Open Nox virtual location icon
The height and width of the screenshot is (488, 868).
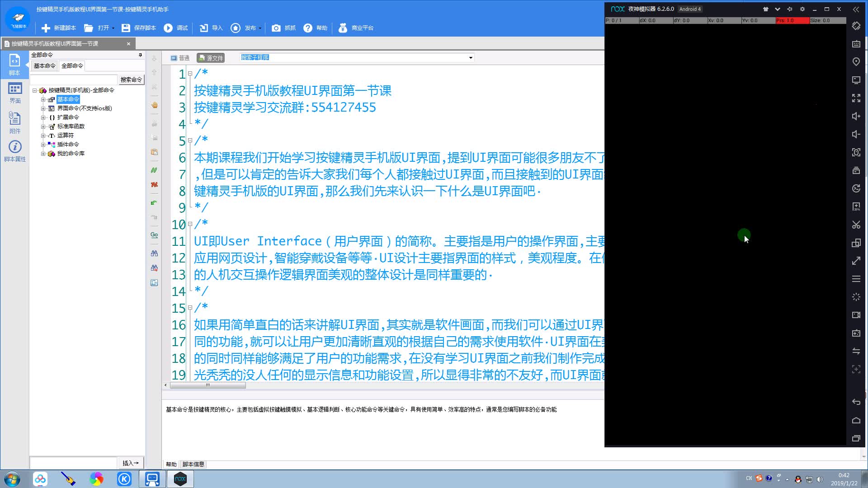(856, 62)
